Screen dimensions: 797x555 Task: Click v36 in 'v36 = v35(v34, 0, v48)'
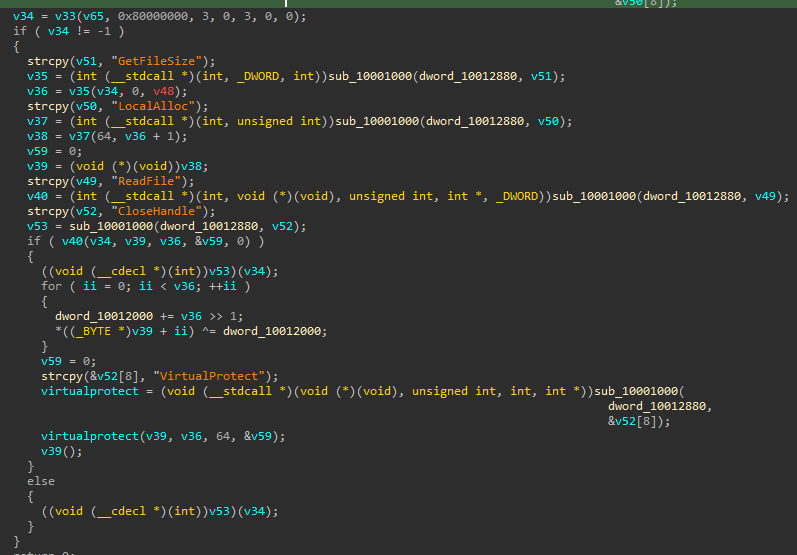pyautogui.click(x=37, y=91)
